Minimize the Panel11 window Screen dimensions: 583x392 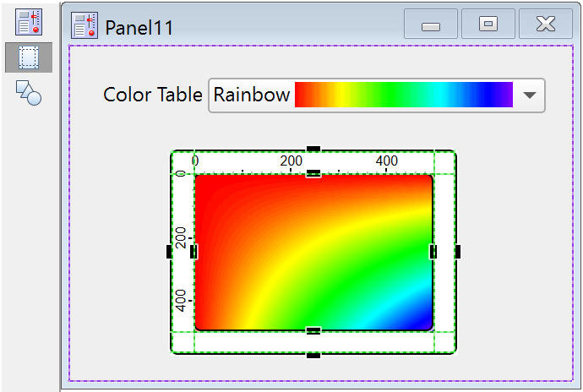(x=431, y=24)
